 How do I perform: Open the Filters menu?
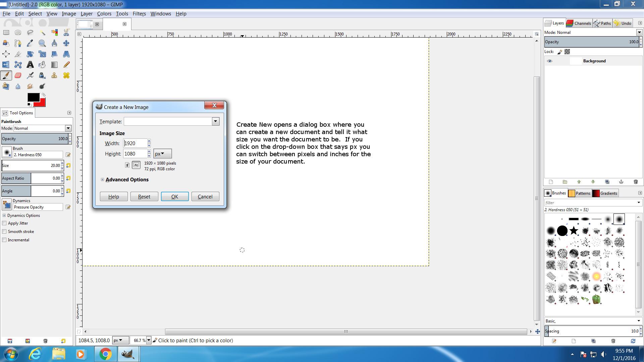(139, 14)
